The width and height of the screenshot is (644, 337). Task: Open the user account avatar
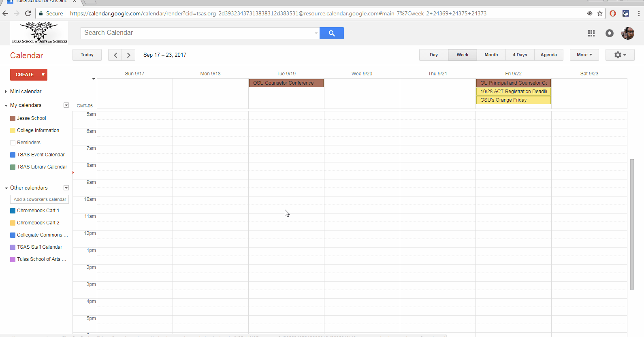(x=627, y=33)
